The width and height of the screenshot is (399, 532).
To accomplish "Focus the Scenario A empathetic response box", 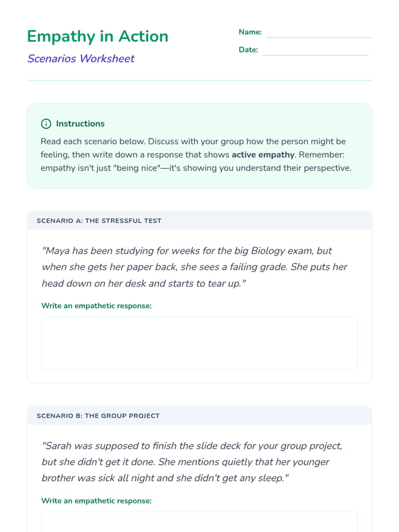I will pyautogui.click(x=199, y=342).
